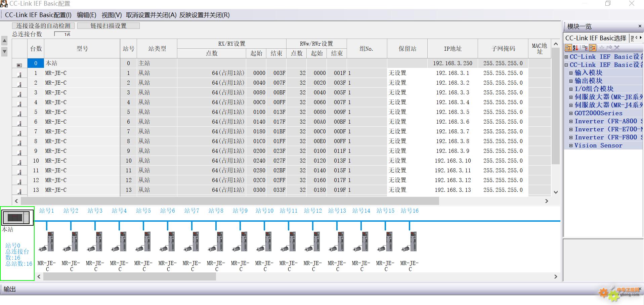The height and width of the screenshot is (305, 644).
Task: Expand the GOT2000Series tree node
Action: tap(571, 113)
